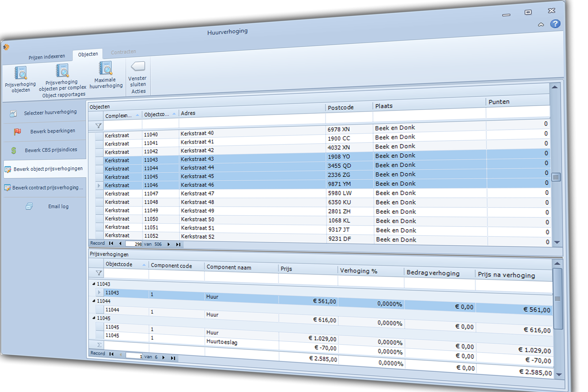Click the Objecten grid vertical scrollbar thumb
The width and height of the screenshot is (588, 392).
[x=556, y=177]
